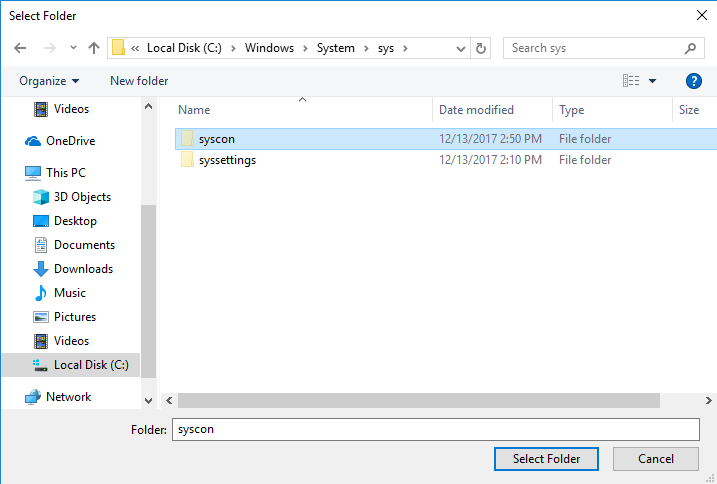
Task: Click the search magnifier icon
Action: tap(690, 48)
